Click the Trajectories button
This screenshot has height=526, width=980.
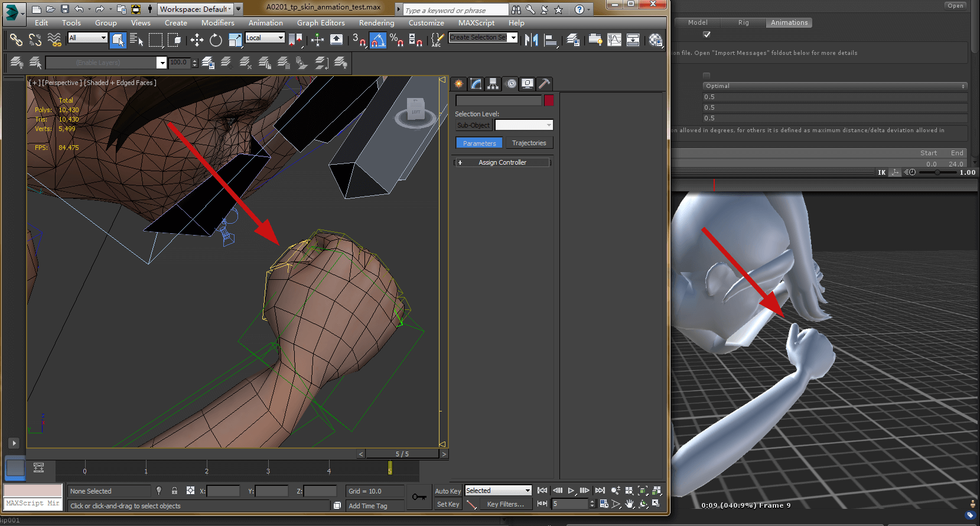pos(529,143)
